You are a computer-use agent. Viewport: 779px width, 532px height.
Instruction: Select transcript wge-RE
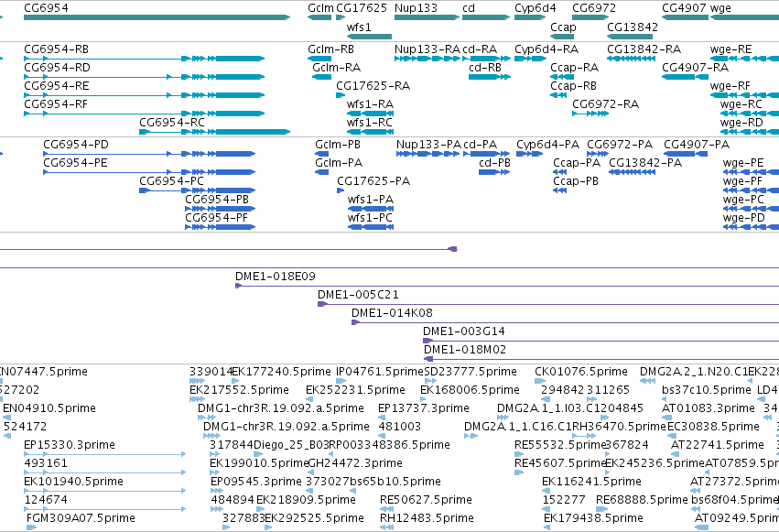[745, 59]
